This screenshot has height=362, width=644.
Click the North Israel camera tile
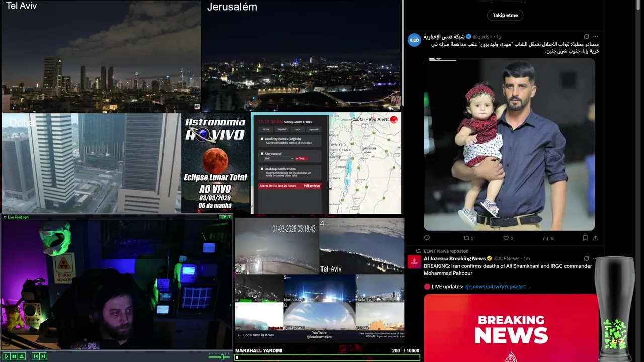(319, 288)
